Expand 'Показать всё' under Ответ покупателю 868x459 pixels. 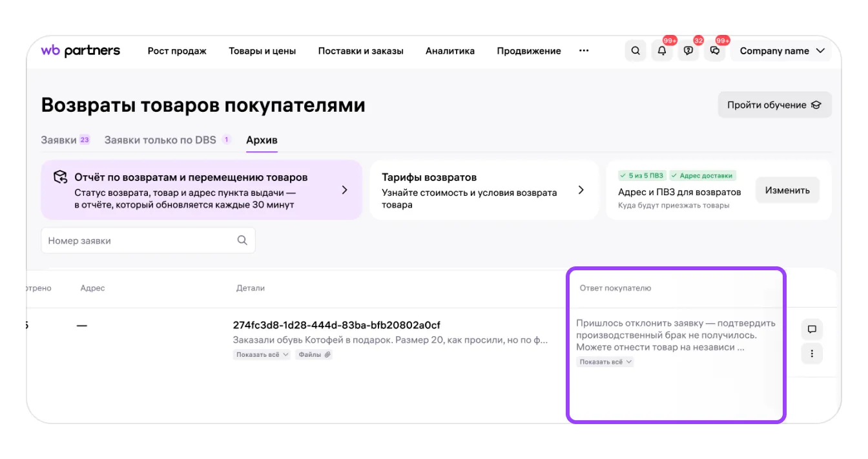point(605,362)
